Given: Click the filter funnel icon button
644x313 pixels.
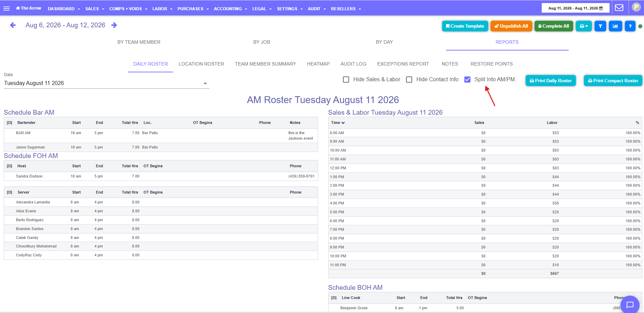Looking at the screenshot, I should pos(600,26).
